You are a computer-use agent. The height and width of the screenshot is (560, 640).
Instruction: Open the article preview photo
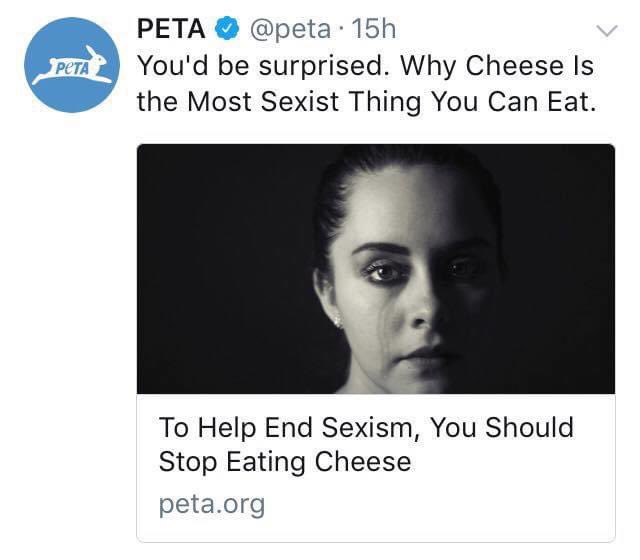[375, 268]
